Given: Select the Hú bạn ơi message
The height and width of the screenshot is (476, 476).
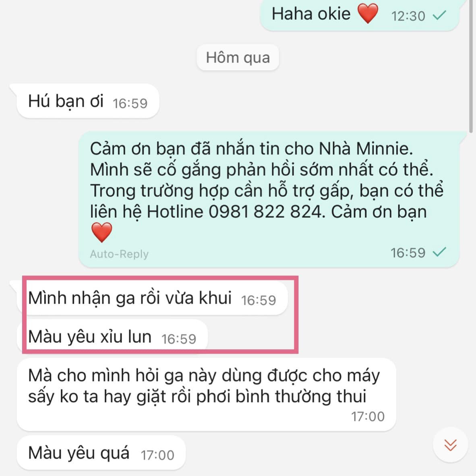Looking at the screenshot, I should tap(88, 101).
